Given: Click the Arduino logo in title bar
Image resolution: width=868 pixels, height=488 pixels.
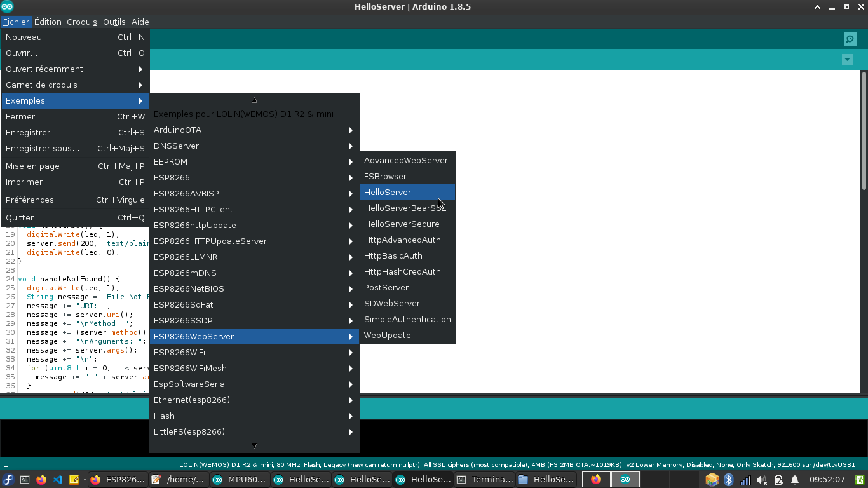Looking at the screenshot, I should 7,7.
